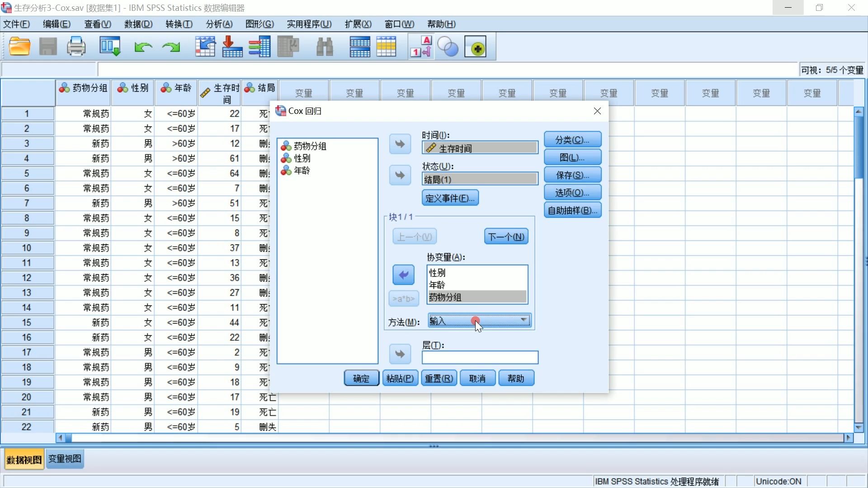Select the Undo toolbar icon

(143, 47)
